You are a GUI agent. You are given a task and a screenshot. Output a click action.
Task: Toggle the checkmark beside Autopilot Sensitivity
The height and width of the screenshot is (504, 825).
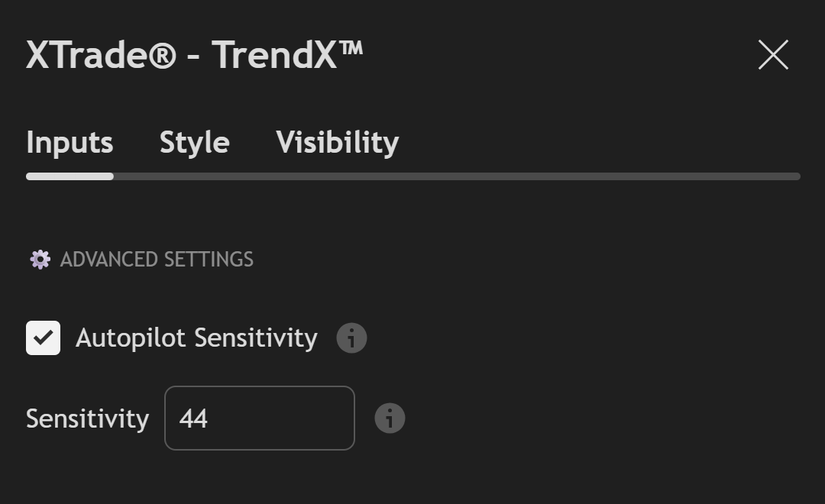click(x=43, y=338)
